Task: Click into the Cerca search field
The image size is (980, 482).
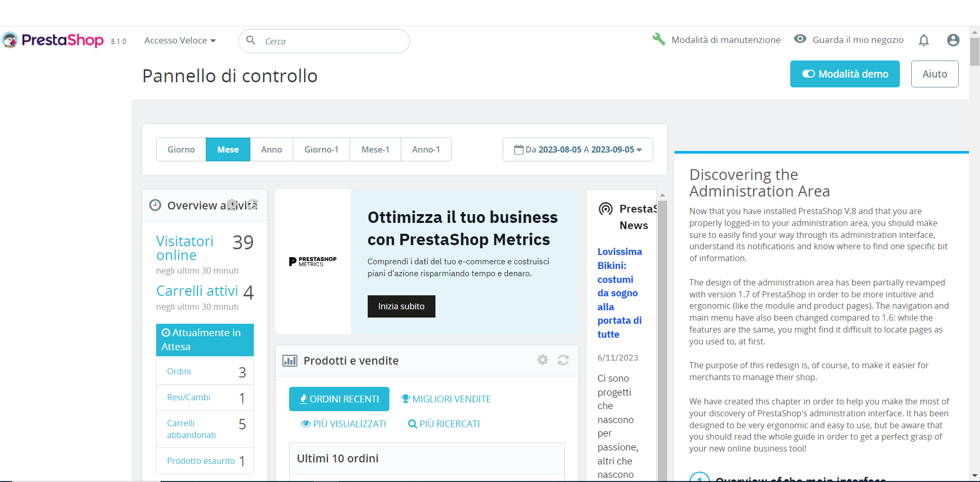Action: (x=324, y=41)
